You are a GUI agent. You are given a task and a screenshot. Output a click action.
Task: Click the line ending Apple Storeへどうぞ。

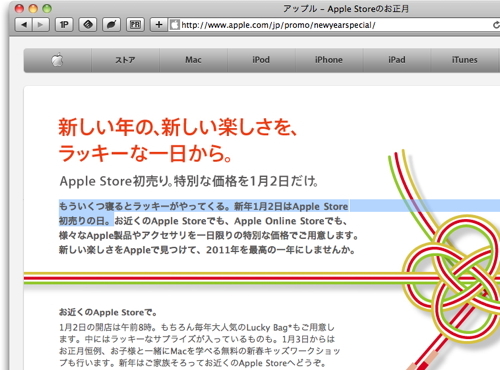coord(192,363)
